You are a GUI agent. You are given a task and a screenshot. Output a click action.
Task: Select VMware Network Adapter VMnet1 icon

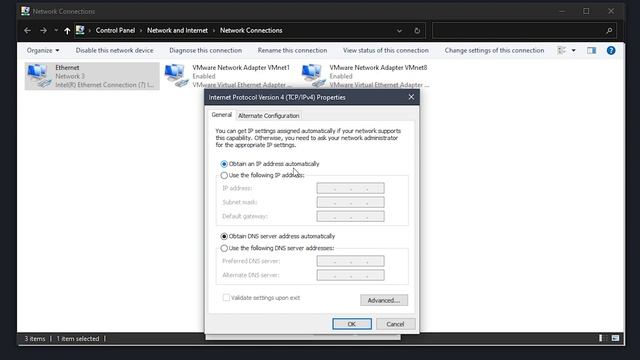[177, 76]
